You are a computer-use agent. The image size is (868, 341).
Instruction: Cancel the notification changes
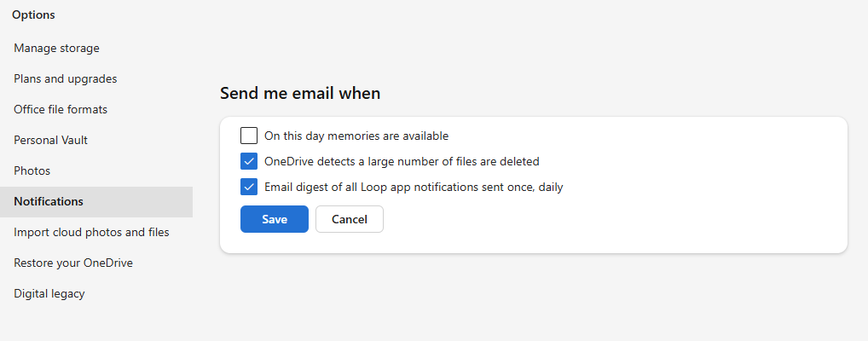[x=350, y=219]
